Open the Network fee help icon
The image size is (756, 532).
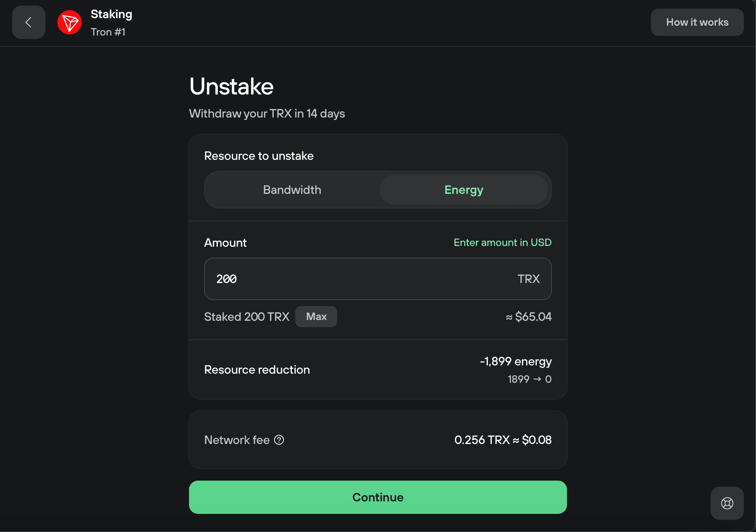279,440
